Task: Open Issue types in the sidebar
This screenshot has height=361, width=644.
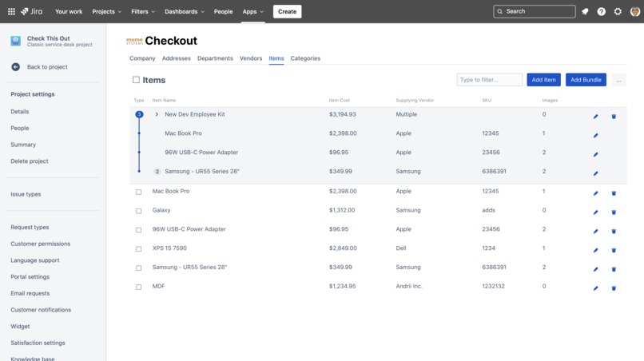Action: pyautogui.click(x=26, y=194)
